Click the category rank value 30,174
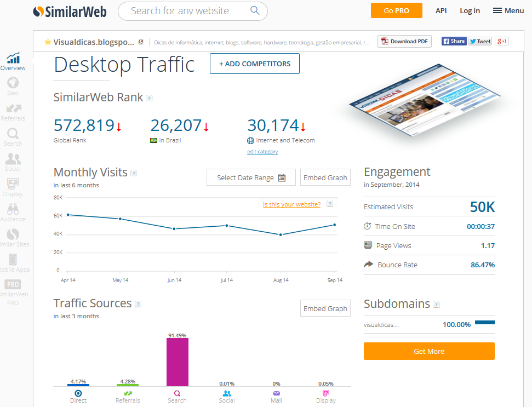532x407 pixels. (x=273, y=125)
